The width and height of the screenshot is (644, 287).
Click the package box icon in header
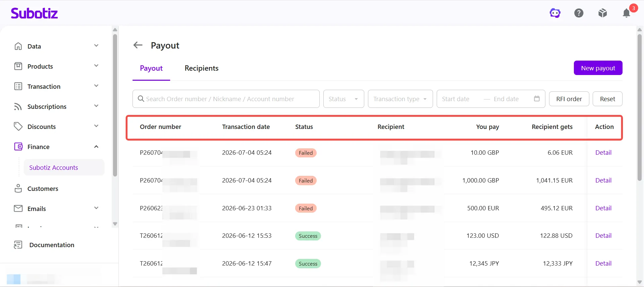pyautogui.click(x=603, y=13)
